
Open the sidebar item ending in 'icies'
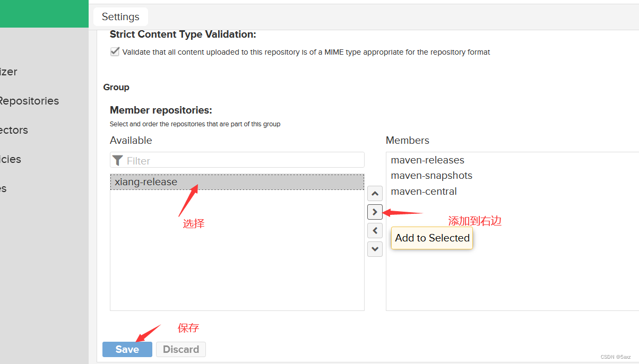[x=11, y=159]
